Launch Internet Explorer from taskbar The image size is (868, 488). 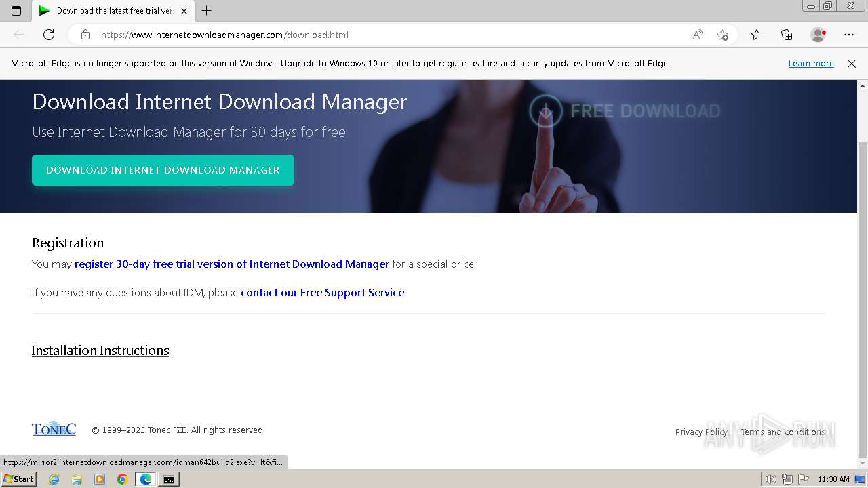point(54,479)
